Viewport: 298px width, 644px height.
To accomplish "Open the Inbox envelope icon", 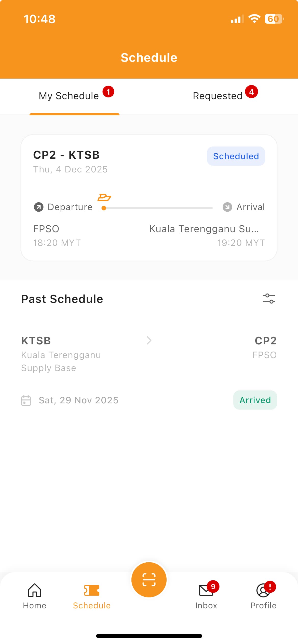I will [206, 590].
